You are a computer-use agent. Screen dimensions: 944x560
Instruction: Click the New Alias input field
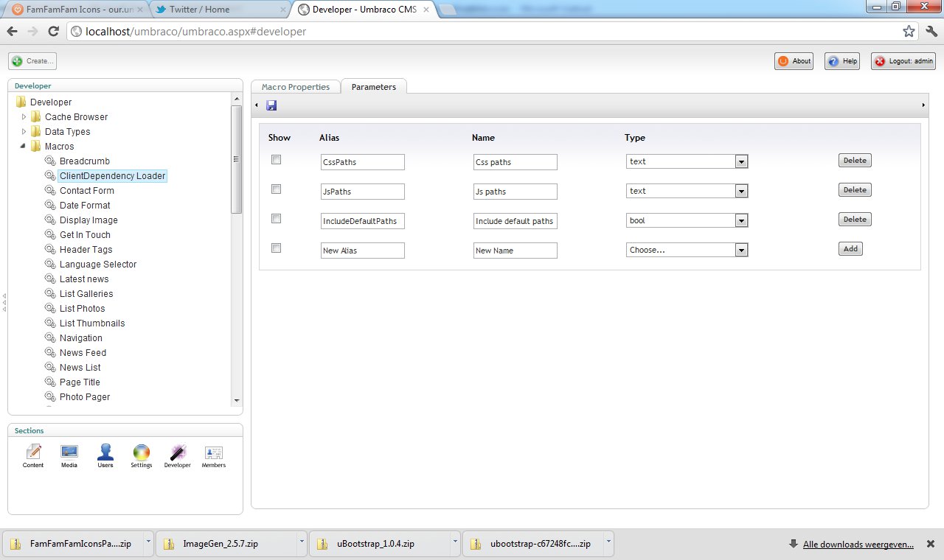[x=363, y=251]
